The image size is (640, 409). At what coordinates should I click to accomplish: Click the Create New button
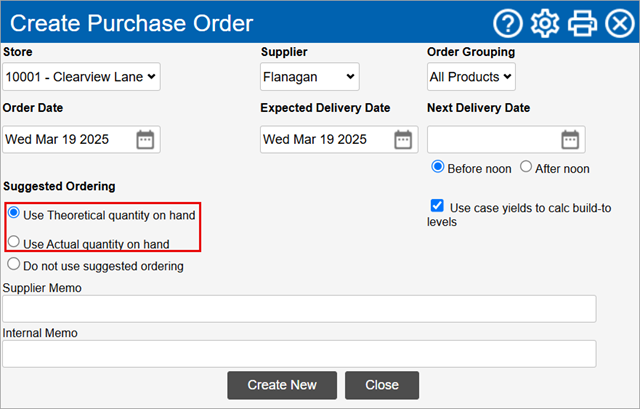(x=282, y=385)
